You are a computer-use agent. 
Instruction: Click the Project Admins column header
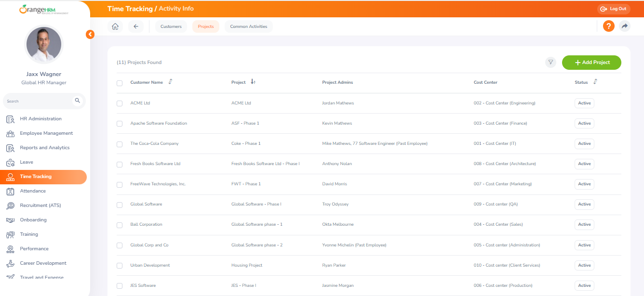337,82
